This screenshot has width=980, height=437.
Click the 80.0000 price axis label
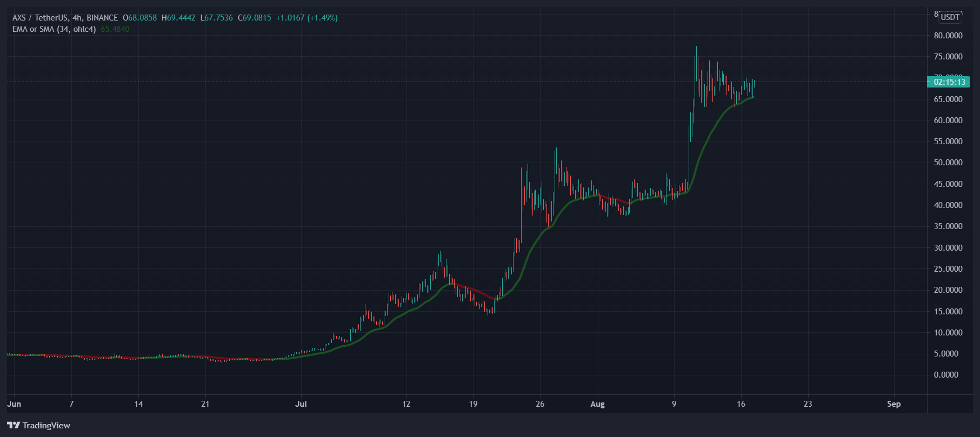948,36
